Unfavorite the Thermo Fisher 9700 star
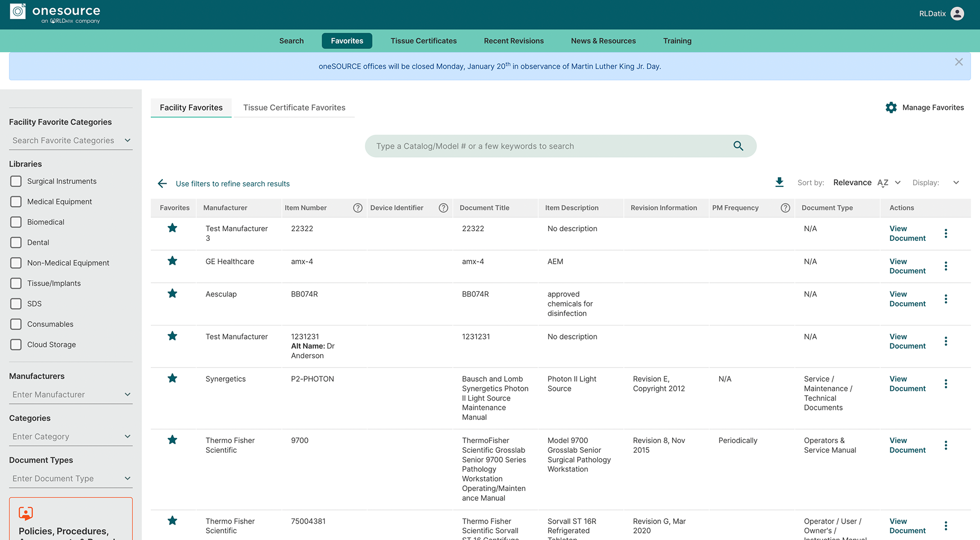 pos(173,440)
